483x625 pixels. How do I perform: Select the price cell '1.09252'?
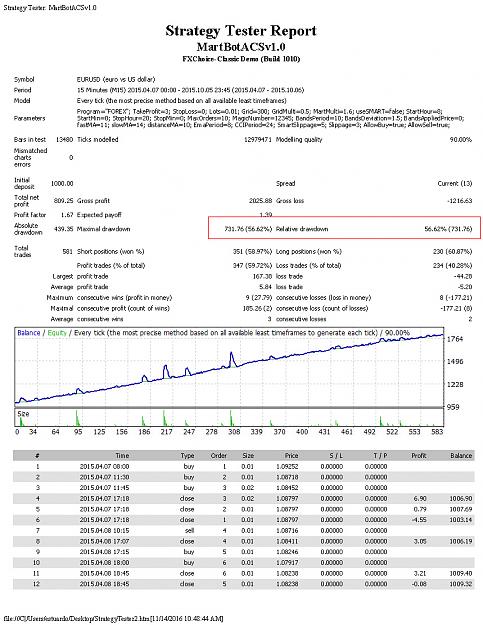tap(287, 466)
